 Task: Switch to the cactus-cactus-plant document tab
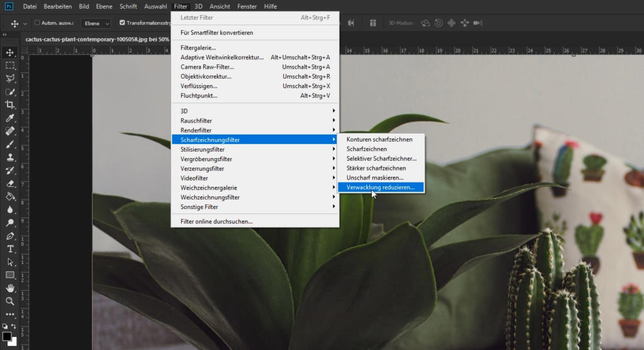[x=97, y=39]
